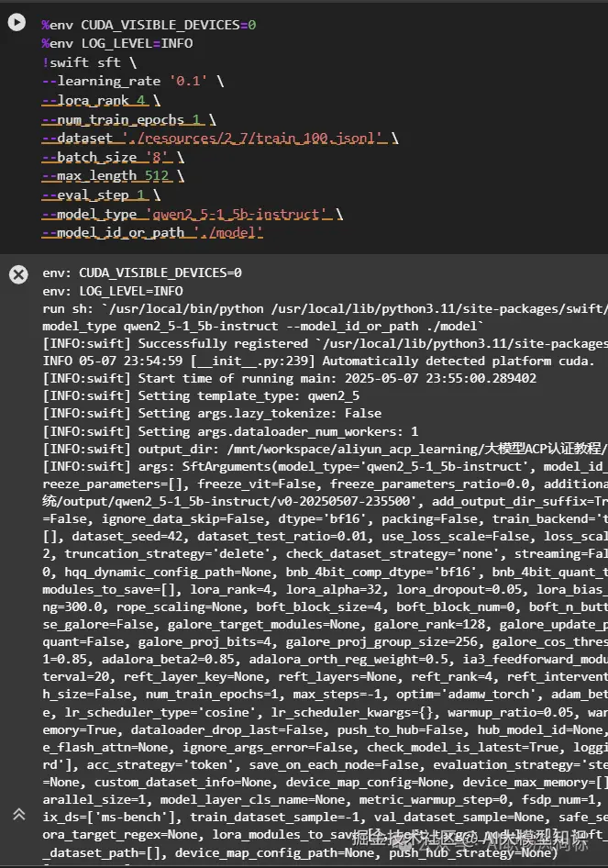608x868 pixels.
Task: Click 'Automatically detected platform cuda.' log line
Action: 318,361
